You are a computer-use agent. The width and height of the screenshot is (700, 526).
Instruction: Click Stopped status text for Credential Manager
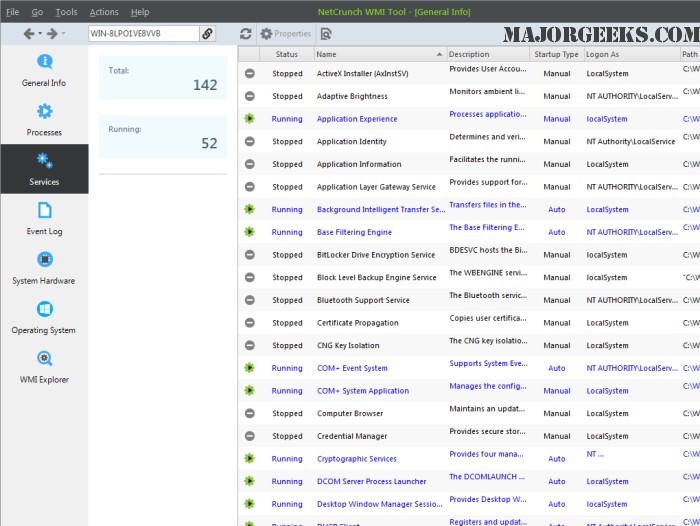(x=287, y=436)
